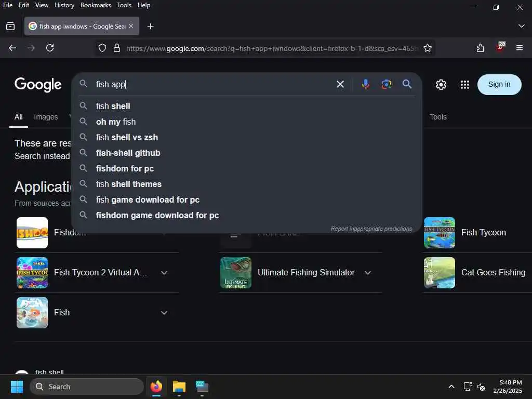The image size is (532, 399).
Task: Open the search Tools option
Action: coord(438,117)
